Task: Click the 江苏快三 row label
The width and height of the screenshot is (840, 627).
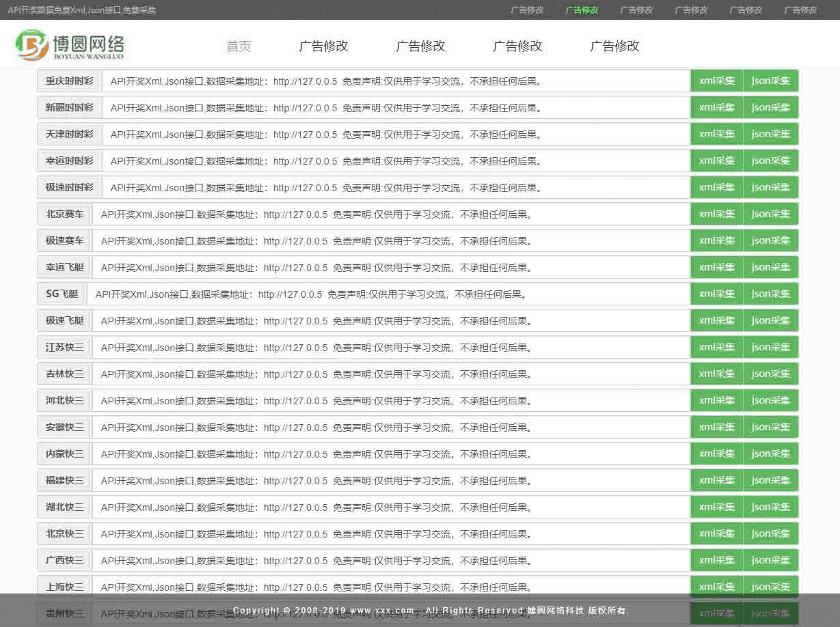Action: click(64, 347)
